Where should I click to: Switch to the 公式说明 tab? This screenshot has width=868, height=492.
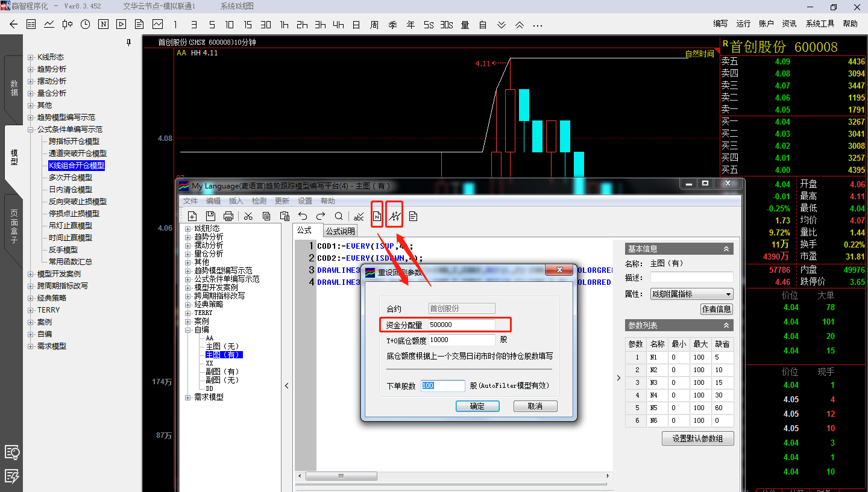(x=340, y=231)
